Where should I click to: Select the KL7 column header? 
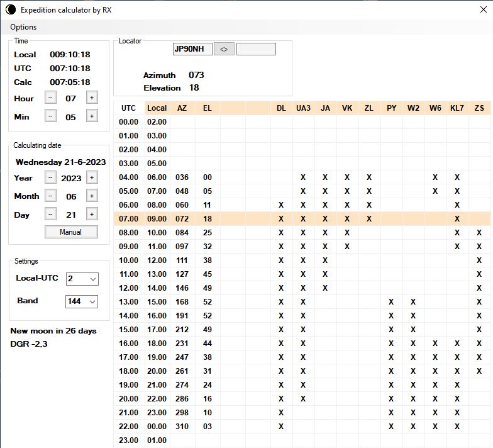(457, 108)
